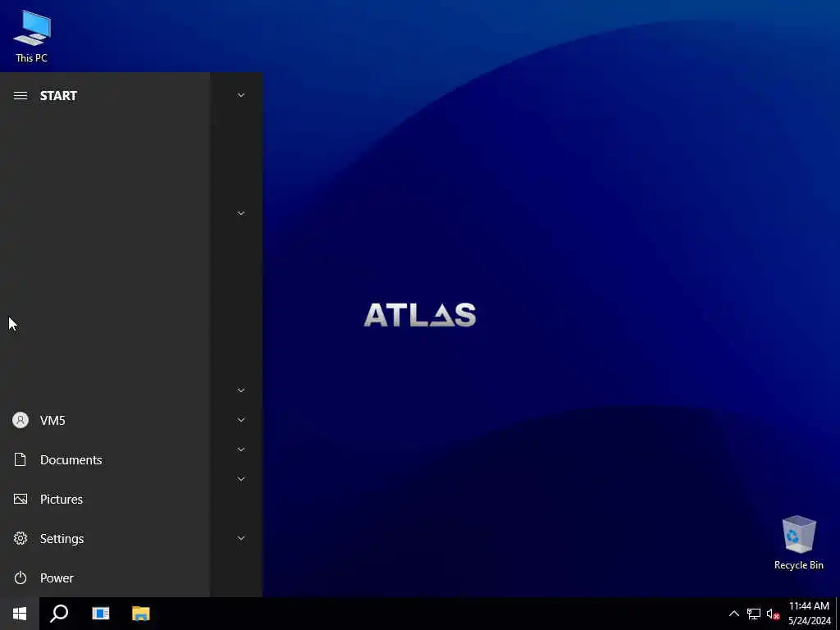Open the VM5 user account menu
840x630 pixels.
tap(105, 421)
